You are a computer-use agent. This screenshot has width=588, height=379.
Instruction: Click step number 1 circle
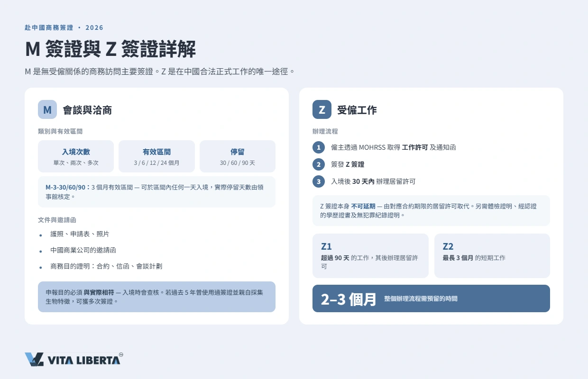(x=319, y=147)
